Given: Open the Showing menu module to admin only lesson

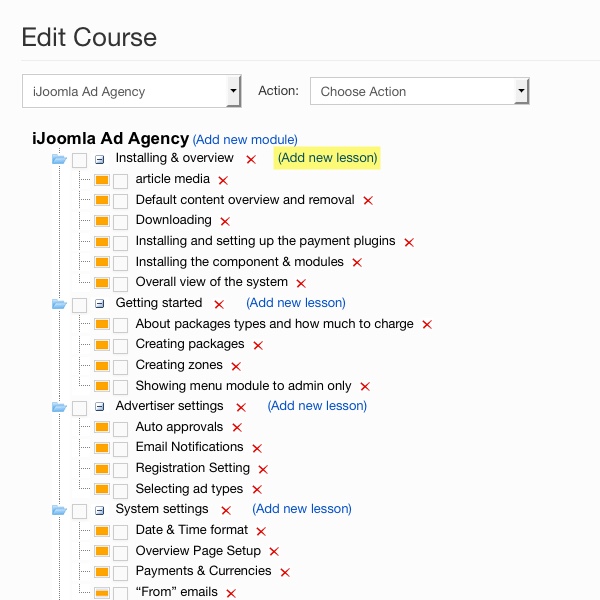Looking at the screenshot, I should 243,386.
